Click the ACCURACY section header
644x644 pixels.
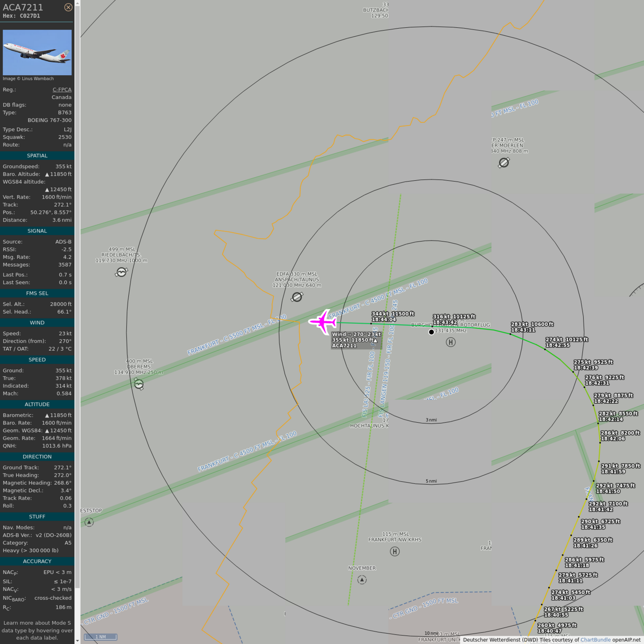[37, 561]
